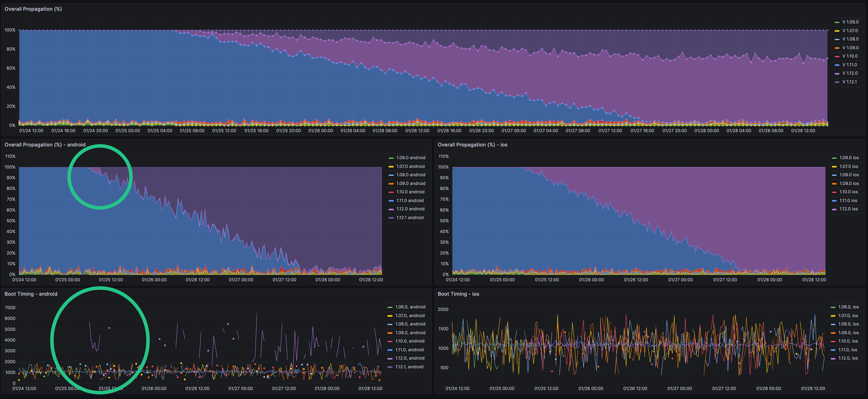868x399 pixels.
Task: Click V 1.12.0 purple legend color swatch
Action: click(837, 74)
